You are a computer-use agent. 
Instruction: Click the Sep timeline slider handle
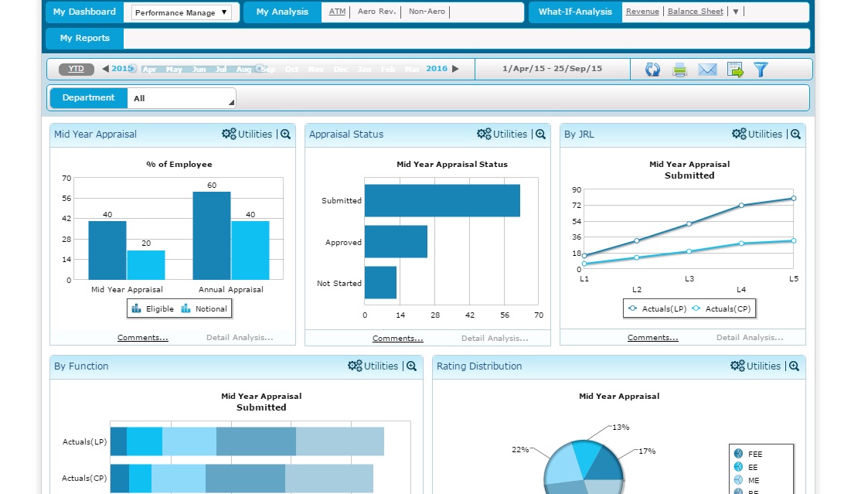tap(259, 69)
